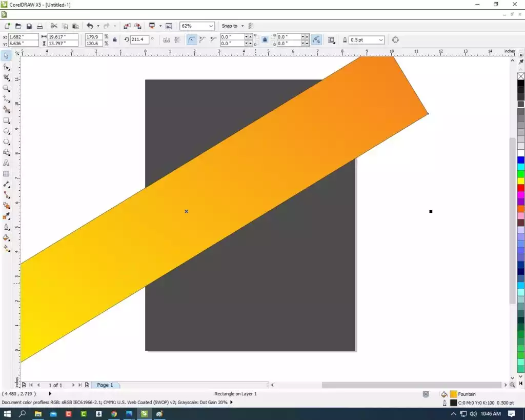This screenshot has height=420, width=525.
Task: Expand the undo history arrow
Action: (98, 26)
